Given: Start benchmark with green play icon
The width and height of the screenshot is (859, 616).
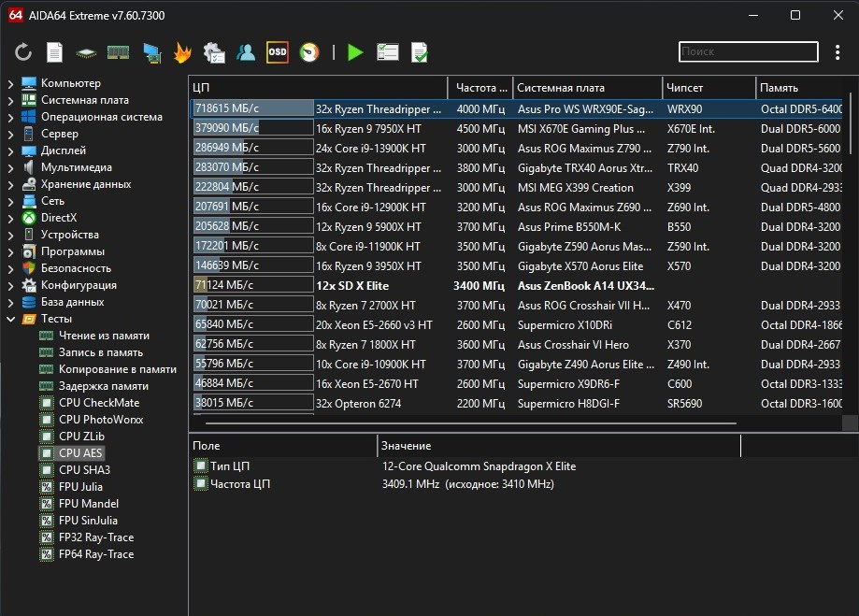Looking at the screenshot, I should pyautogui.click(x=355, y=52).
